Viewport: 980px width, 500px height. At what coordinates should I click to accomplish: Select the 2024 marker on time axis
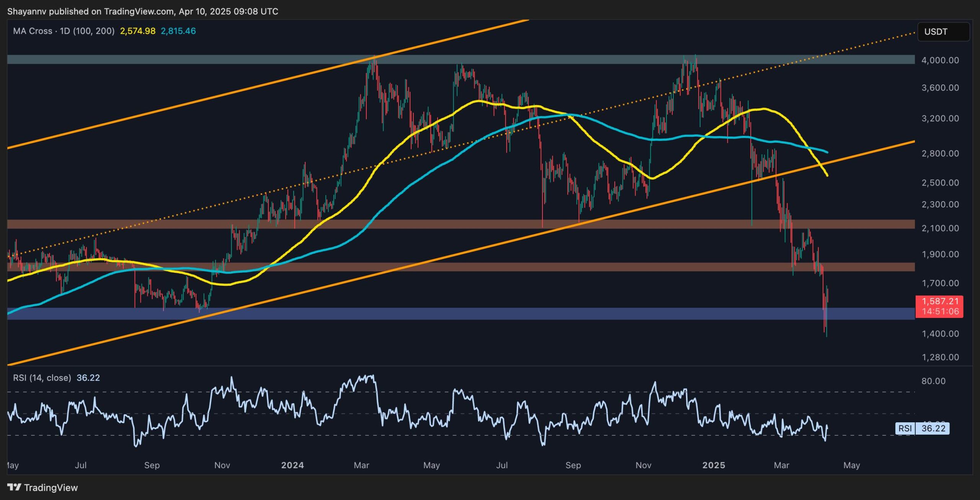292,465
